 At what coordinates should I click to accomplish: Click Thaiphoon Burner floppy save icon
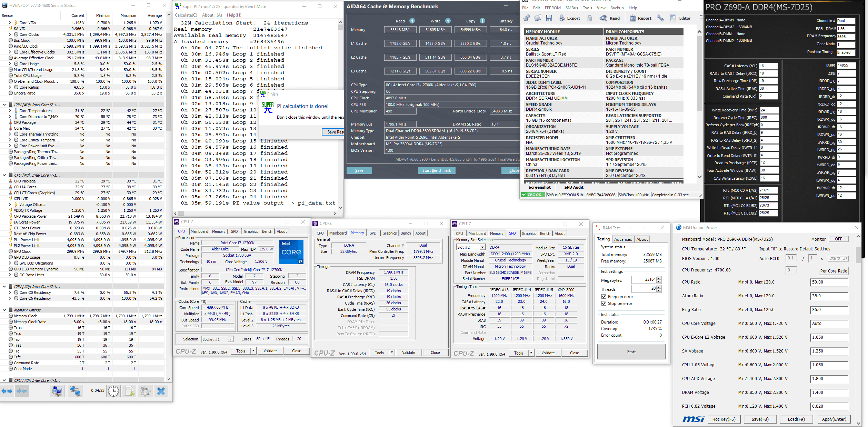(549, 18)
